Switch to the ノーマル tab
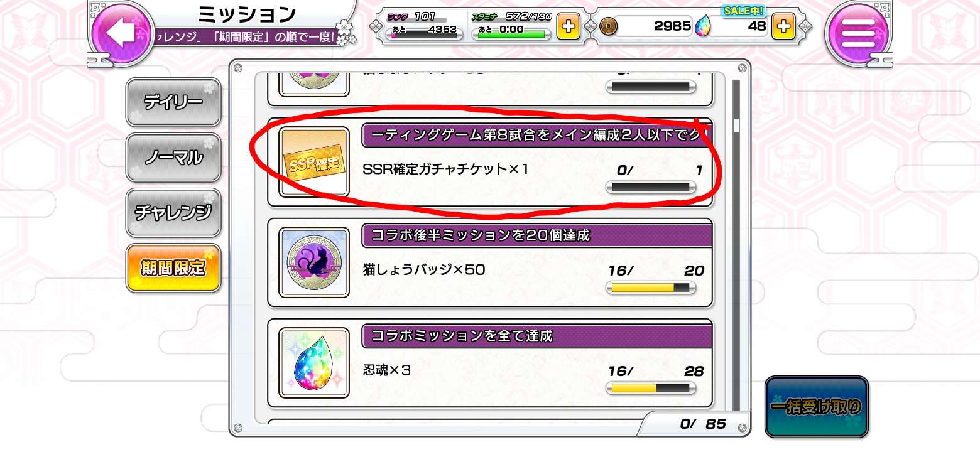The image size is (980, 452). (x=173, y=158)
